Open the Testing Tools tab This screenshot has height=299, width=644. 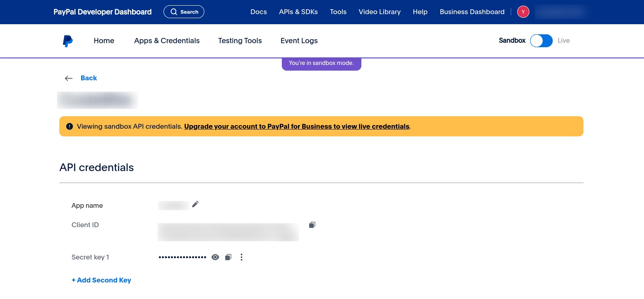coord(240,41)
